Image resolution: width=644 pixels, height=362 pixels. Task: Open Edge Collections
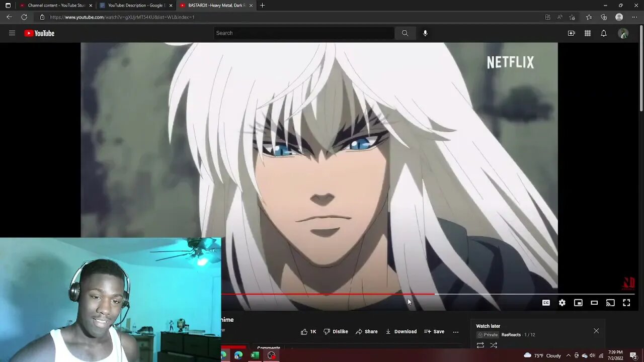pos(604,17)
